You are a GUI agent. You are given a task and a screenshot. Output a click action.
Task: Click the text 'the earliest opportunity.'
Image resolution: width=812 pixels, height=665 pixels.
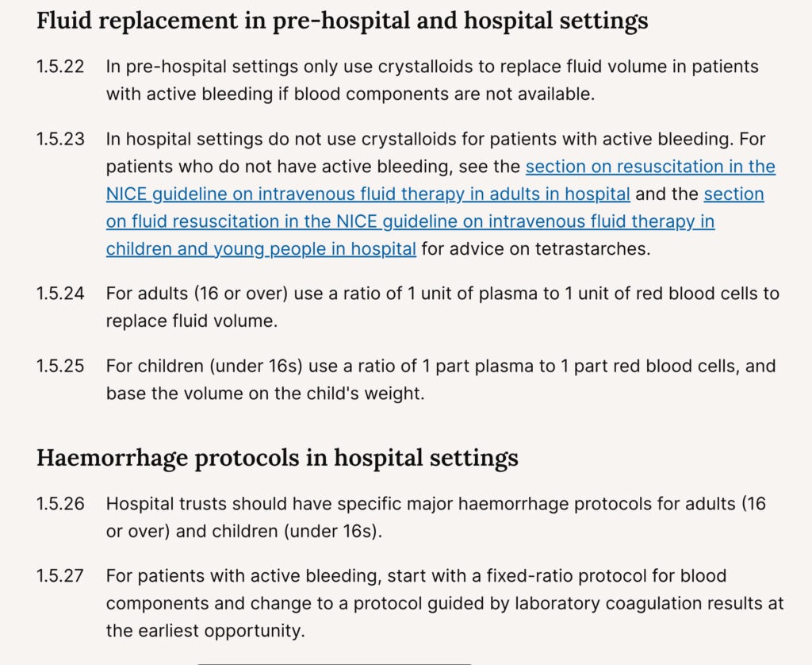coord(205,631)
